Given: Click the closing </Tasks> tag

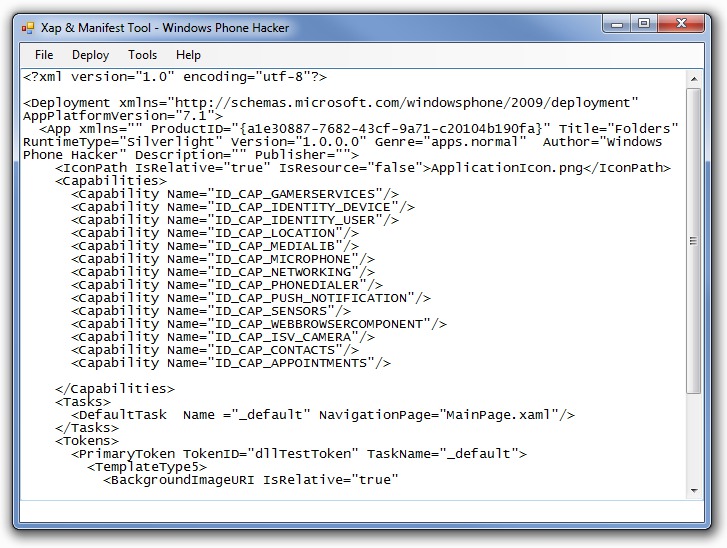Looking at the screenshot, I should (x=87, y=427).
